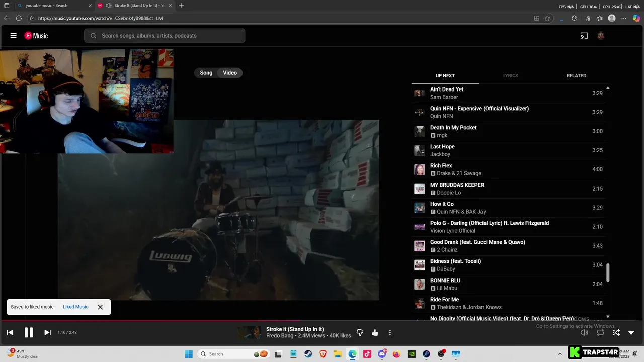Reload the page
The width and height of the screenshot is (644, 362).
(19, 18)
